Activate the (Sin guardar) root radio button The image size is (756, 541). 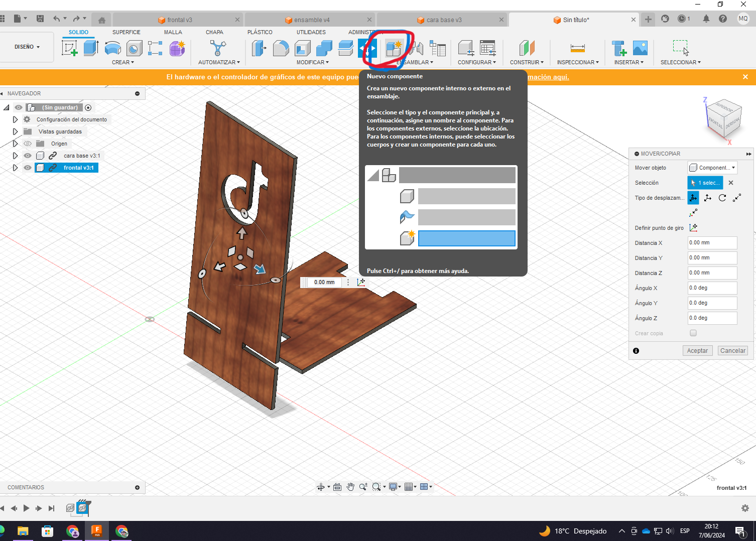[x=88, y=107]
